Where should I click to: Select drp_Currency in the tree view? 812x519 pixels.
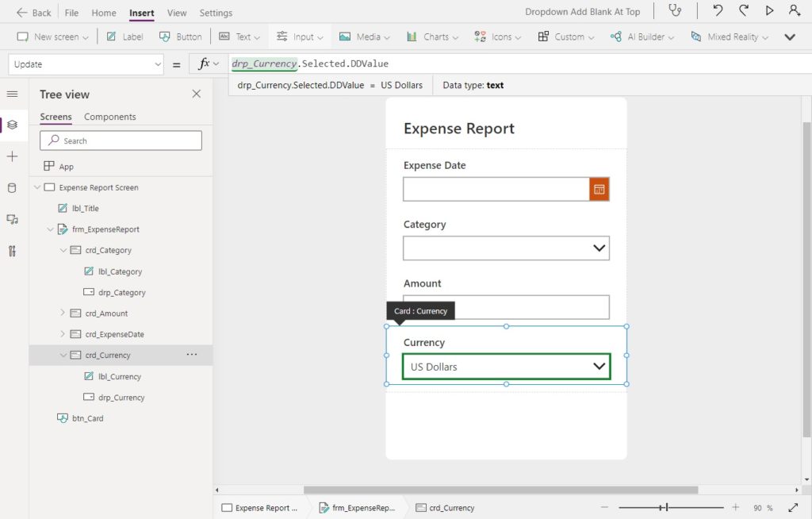click(121, 397)
